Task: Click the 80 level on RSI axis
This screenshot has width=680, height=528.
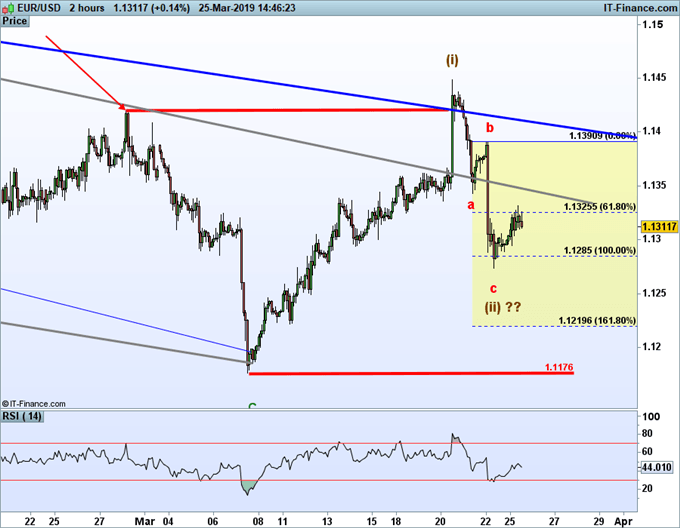Action: click(647, 433)
